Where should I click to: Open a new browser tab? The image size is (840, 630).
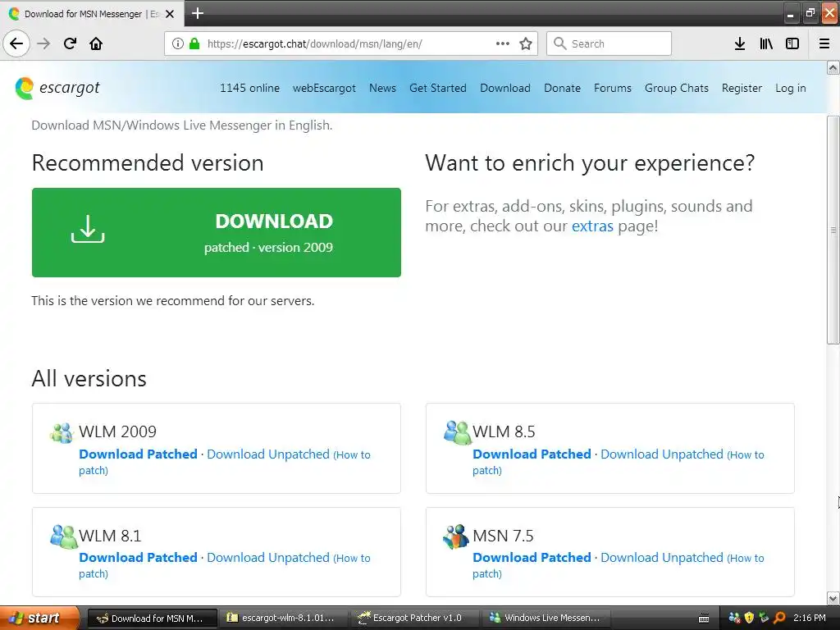pyautogui.click(x=198, y=13)
